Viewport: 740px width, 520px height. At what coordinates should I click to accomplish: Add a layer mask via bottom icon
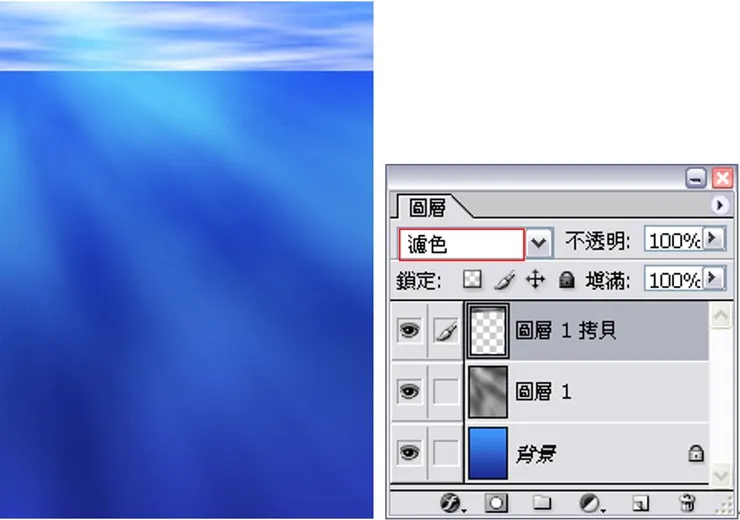(x=496, y=503)
